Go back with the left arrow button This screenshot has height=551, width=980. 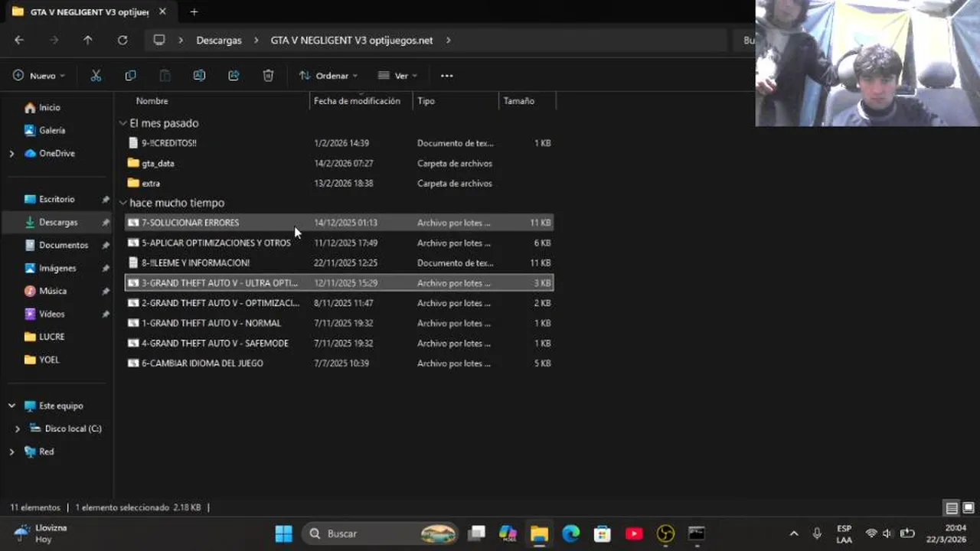19,41
